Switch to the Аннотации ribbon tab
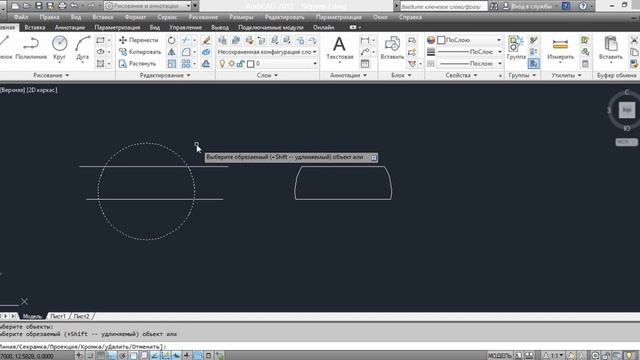The height and width of the screenshot is (360, 640). click(70, 27)
